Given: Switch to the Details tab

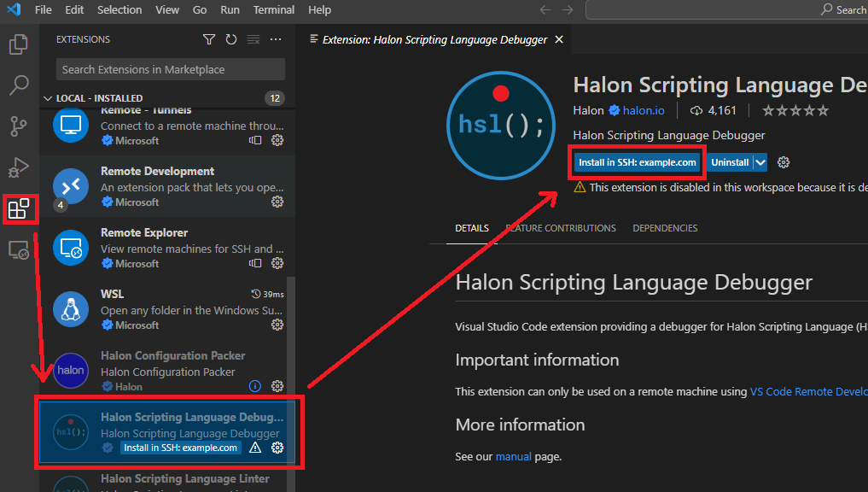Looking at the screenshot, I should 472,228.
